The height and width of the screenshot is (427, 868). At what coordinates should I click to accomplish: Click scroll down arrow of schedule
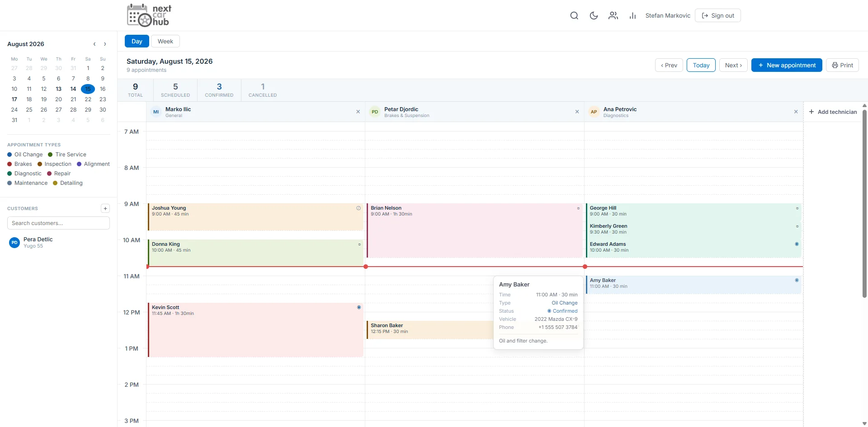pos(864,423)
